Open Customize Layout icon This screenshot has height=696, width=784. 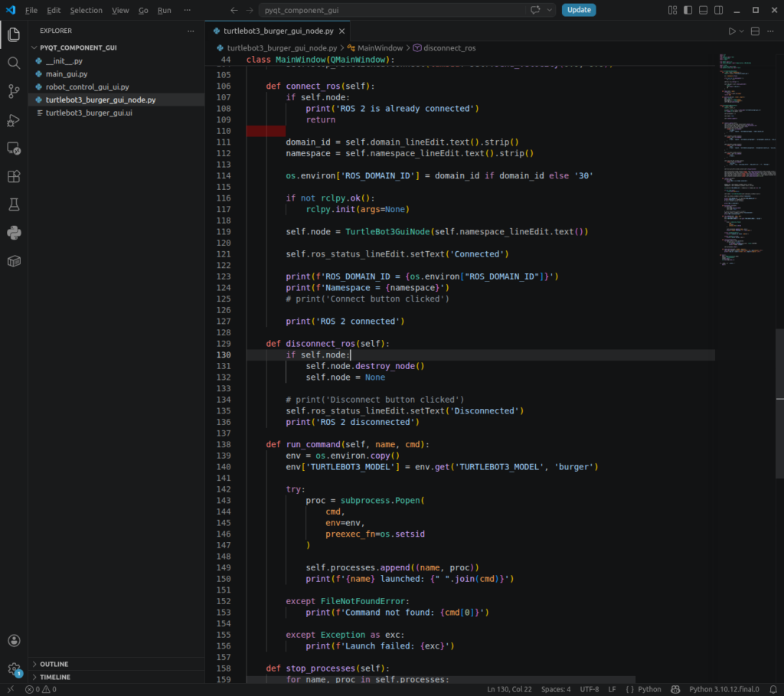(672, 10)
